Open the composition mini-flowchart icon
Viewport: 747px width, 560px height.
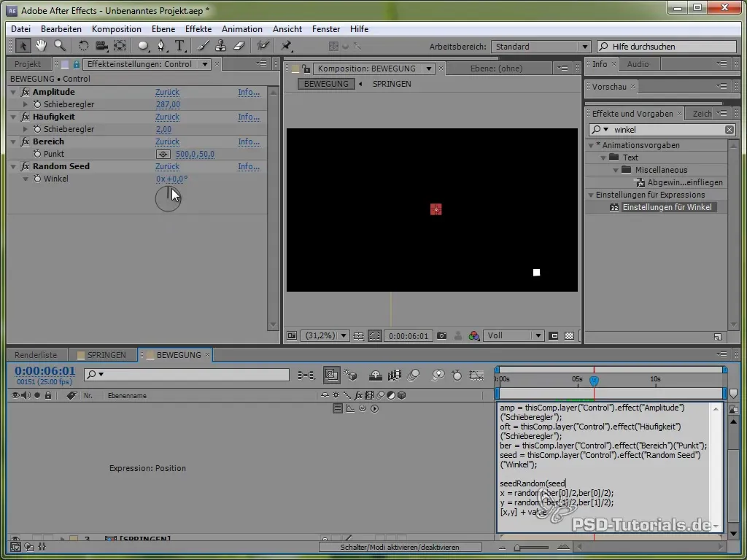coord(306,376)
